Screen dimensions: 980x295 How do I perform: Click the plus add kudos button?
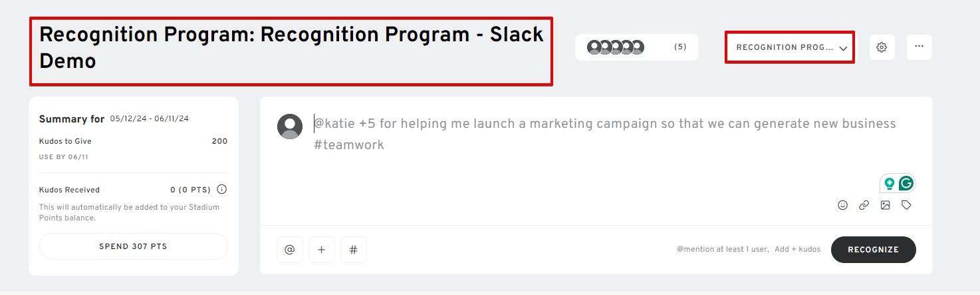click(322, 250)
